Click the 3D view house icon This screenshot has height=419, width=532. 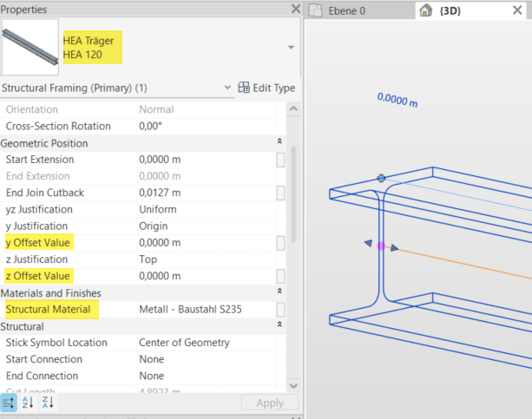pos(426,10)
